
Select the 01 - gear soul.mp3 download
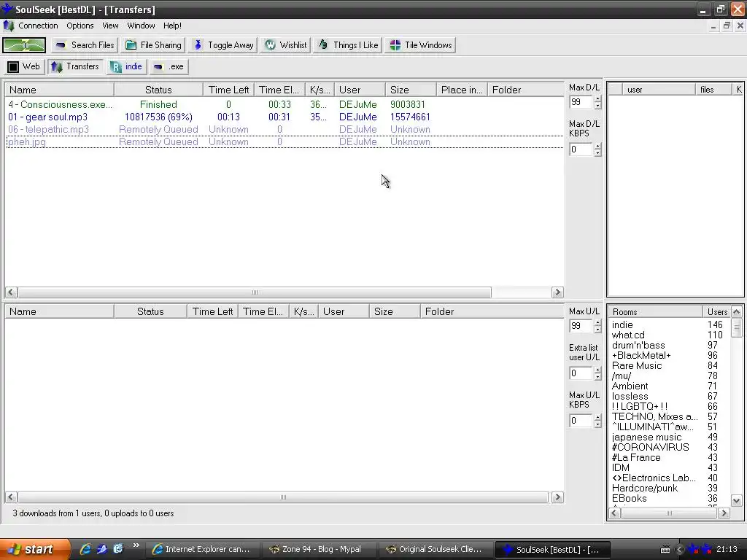285,117
